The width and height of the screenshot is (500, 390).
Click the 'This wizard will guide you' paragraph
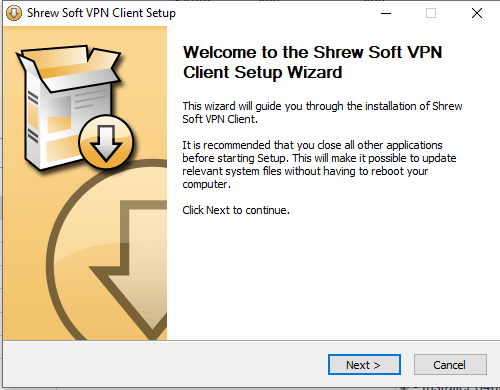[322, 112]
